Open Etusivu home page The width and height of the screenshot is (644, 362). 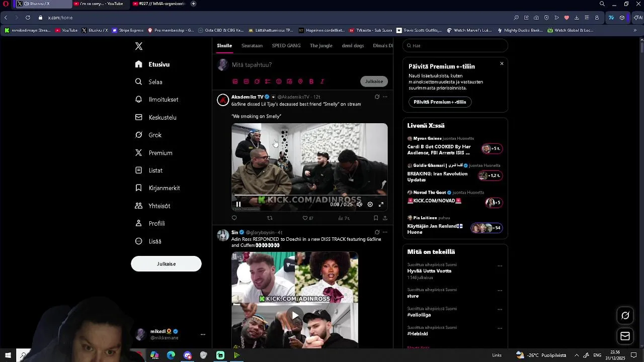click(x=152, y=64)
